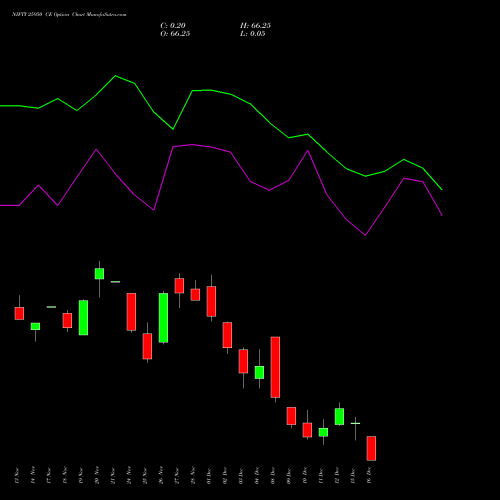Click the '11 Dec' date axis label
500x500 pixels.
click(x=321, y=475)
